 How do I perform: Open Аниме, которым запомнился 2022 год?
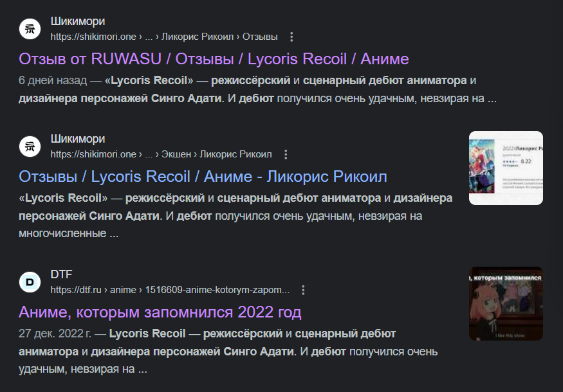click(x=160, y=312)
